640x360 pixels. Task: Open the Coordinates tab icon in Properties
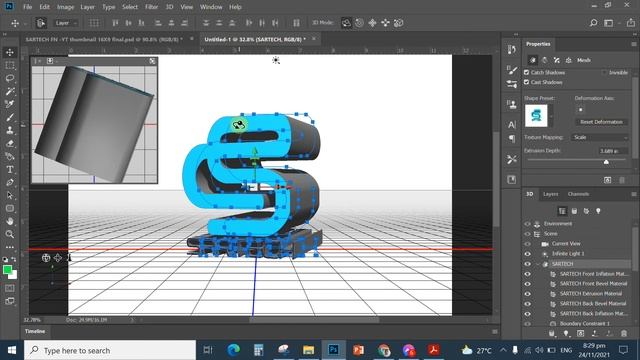tap(569, 60)
